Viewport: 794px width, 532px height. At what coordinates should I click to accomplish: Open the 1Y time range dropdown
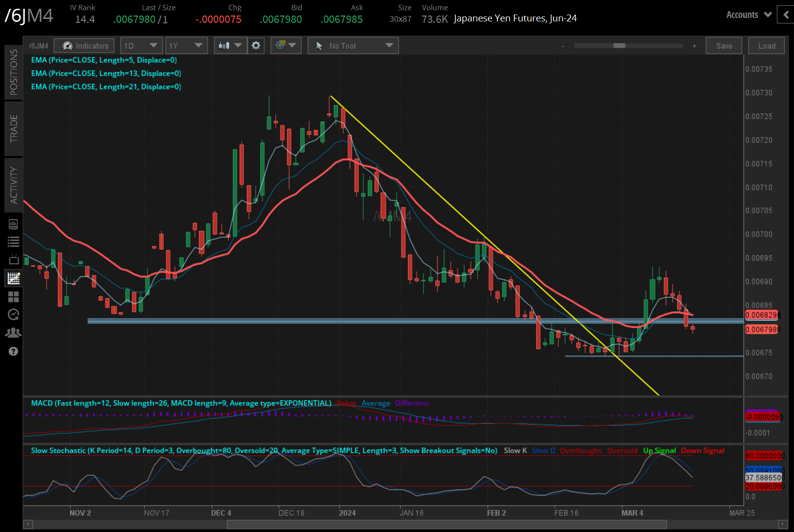coord(186,46)
